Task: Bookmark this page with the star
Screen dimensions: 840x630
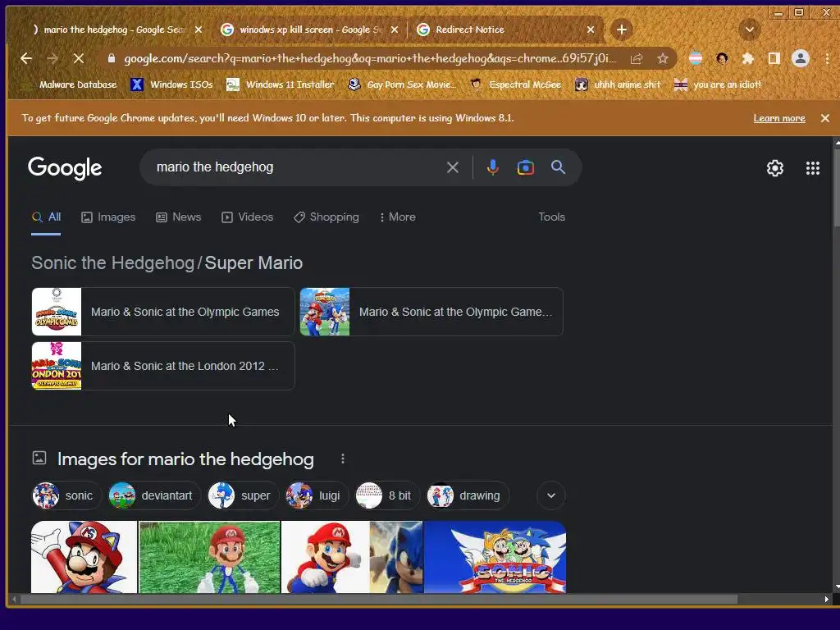Action: coord(663,59)
